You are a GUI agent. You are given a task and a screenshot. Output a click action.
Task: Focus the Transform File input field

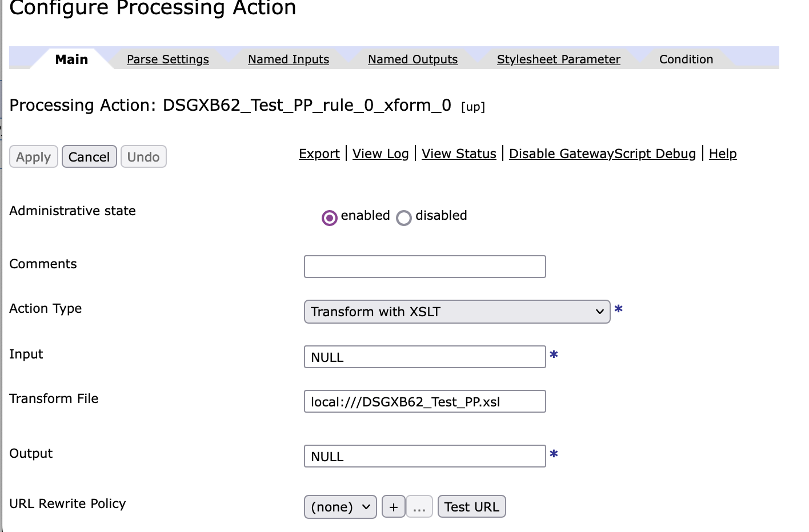425,401
